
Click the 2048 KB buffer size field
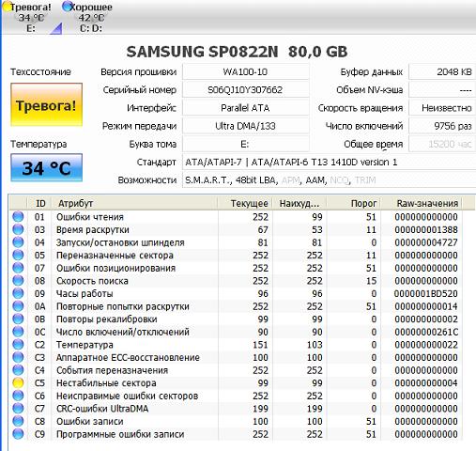(x=442, y=72)
